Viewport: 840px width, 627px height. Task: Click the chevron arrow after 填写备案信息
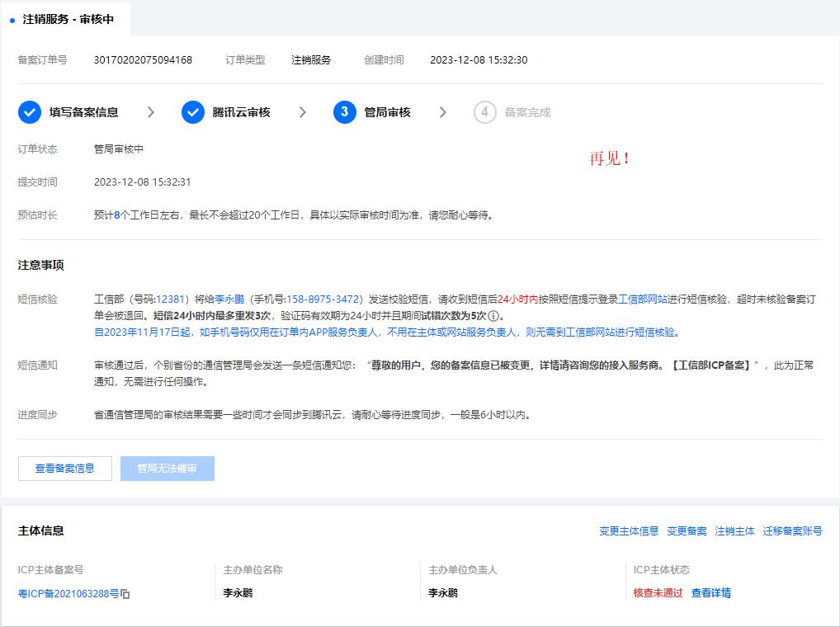150,112
